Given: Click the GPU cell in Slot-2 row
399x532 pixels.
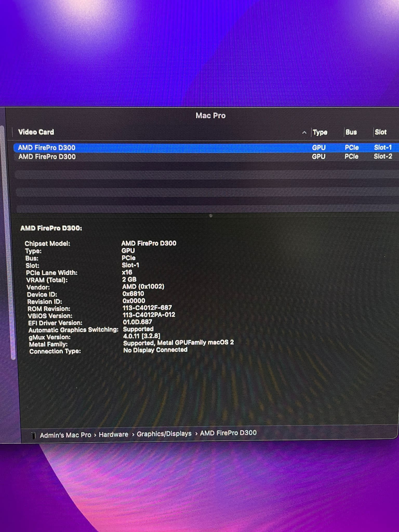Looking at the screenshot, I should tap(319, 157).
